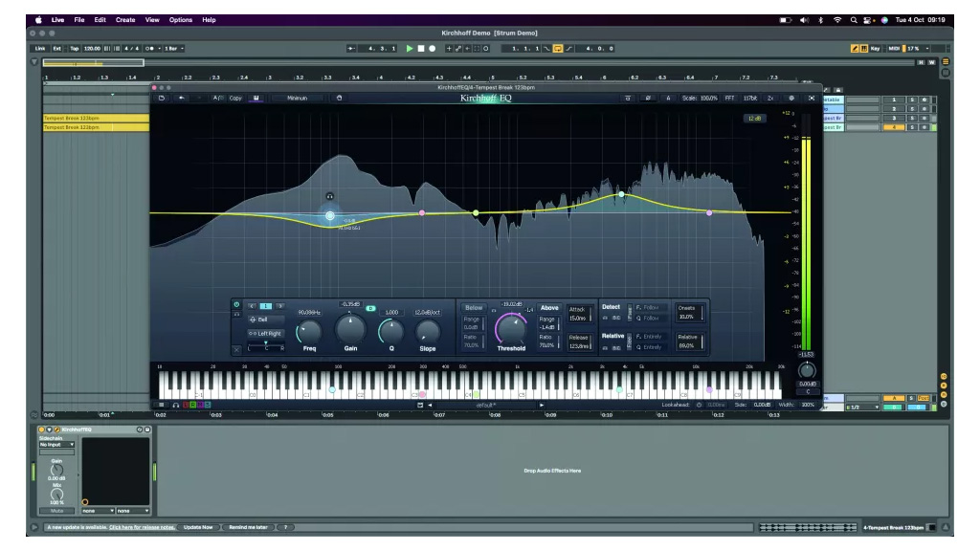This screenshot has height=551, width=980.
Task: Click the Update Now button
Action: (198, 527)
